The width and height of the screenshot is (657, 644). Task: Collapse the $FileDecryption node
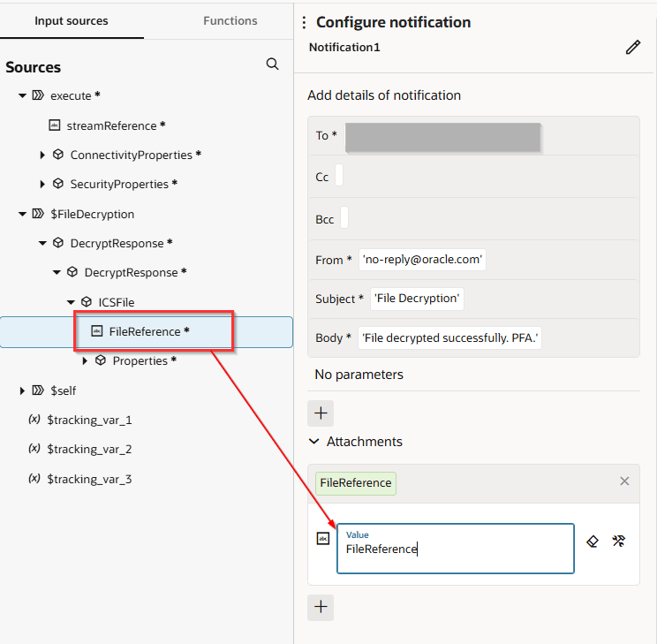[22, 214]
